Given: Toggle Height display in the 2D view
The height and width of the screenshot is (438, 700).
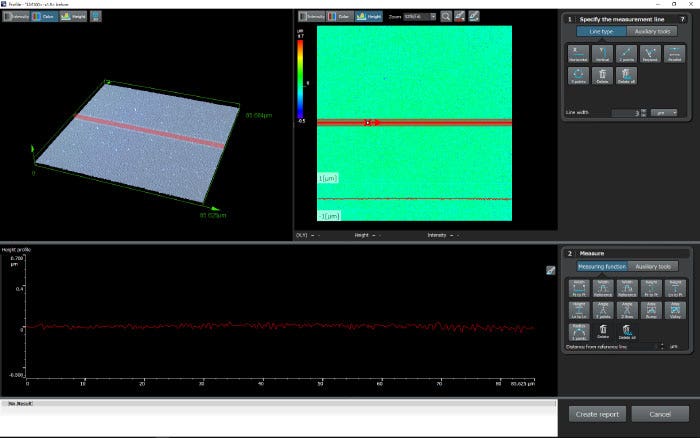Looking at the screenshot, I should (x=370, y=17).
